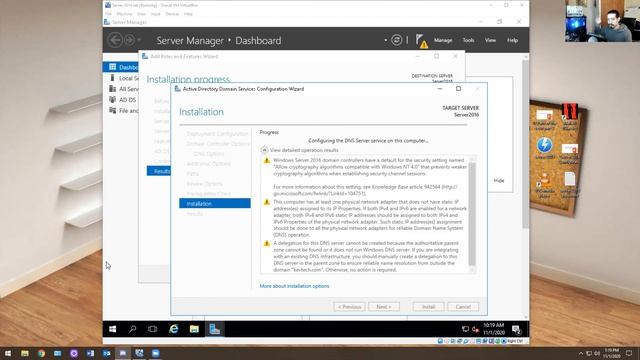640x360 pixels.
Task: Maximize the AD DS Configuration Wizard
Action: [x=458, y=89]
